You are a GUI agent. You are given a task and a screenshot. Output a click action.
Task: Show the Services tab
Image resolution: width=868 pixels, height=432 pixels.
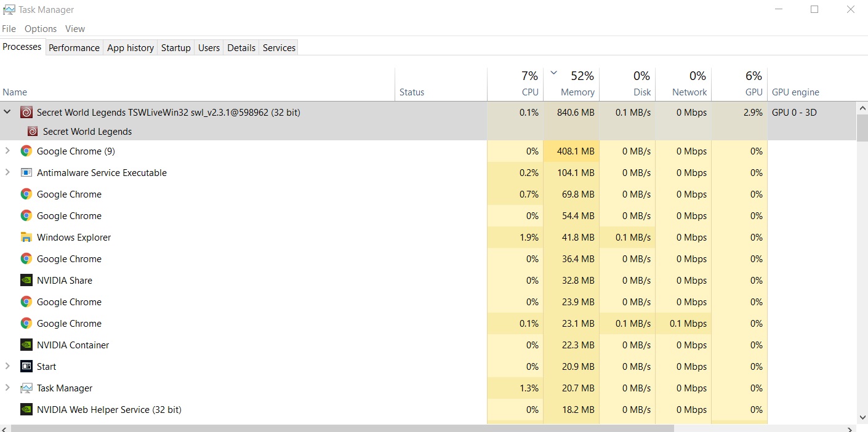pos(279,48)
